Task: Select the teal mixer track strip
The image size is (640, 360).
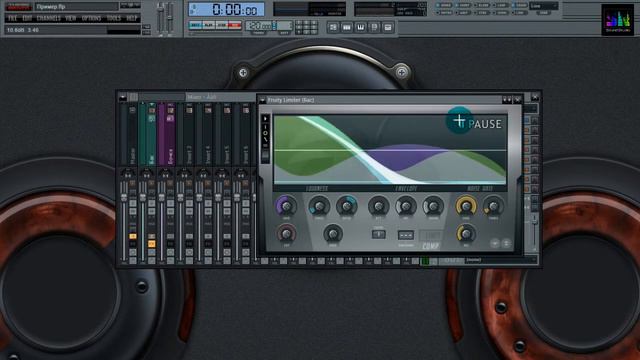Action: [147, 135]
